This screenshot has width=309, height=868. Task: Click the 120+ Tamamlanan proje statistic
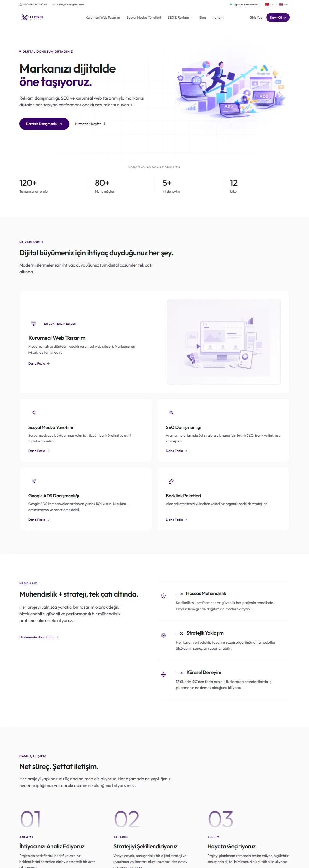33,186
